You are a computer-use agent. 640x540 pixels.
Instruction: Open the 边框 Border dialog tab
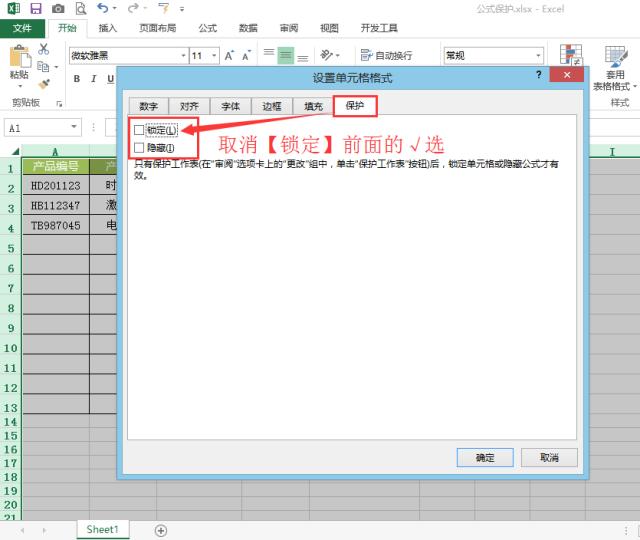272,107
